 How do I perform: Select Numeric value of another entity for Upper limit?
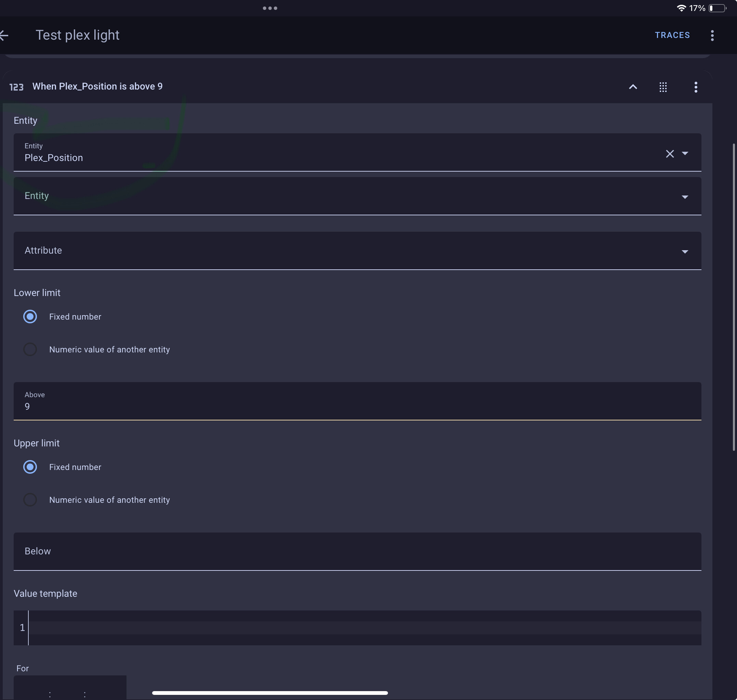pos(30,500)
